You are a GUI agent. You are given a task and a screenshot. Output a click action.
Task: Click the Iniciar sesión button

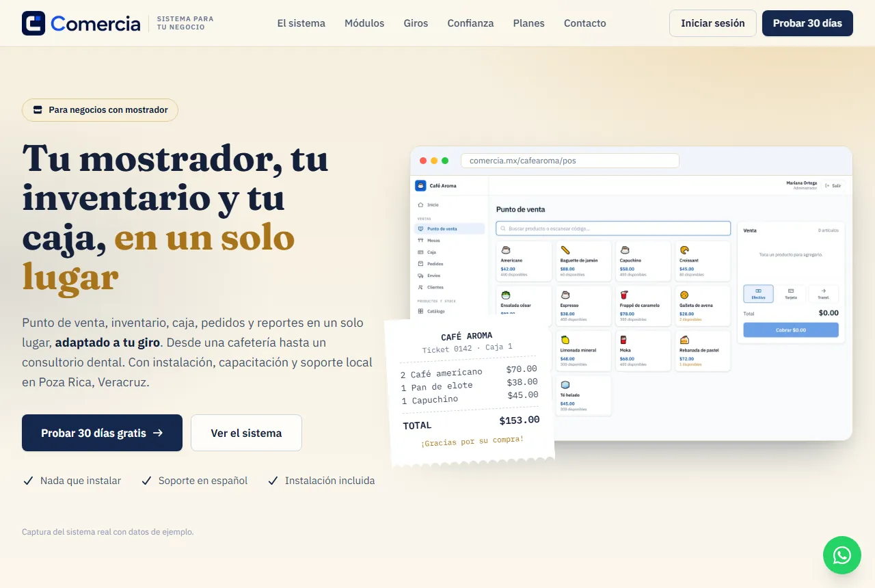[713, 23]
